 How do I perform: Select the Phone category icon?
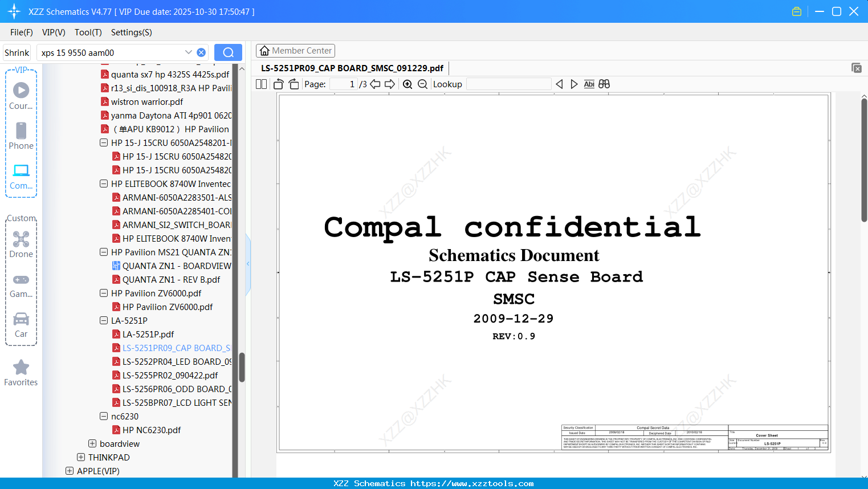[21, 136]
